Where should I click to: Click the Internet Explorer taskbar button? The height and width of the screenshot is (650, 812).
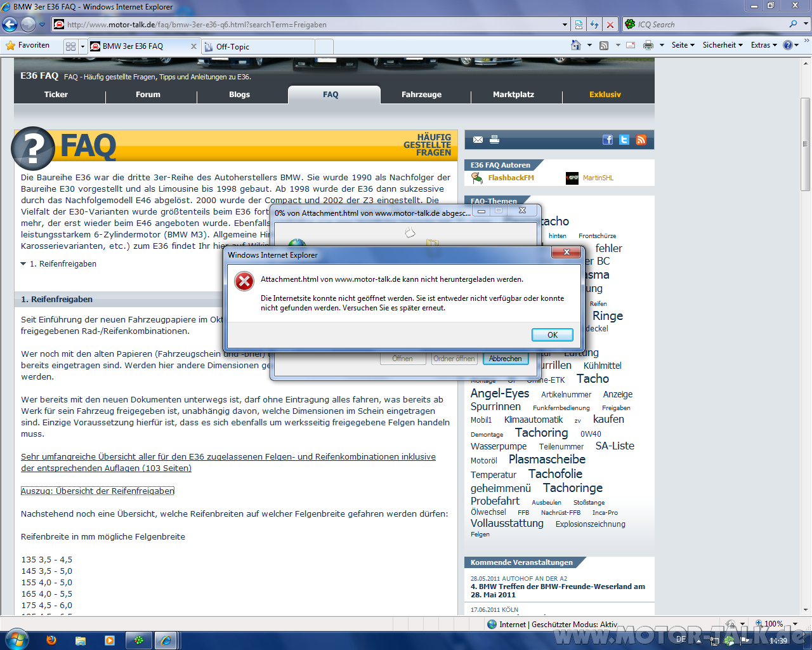(x=166, y=640)
